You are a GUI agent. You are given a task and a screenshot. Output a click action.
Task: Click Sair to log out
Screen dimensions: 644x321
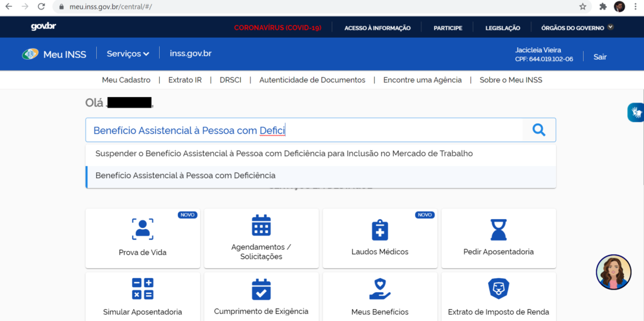tap(600, 57)
